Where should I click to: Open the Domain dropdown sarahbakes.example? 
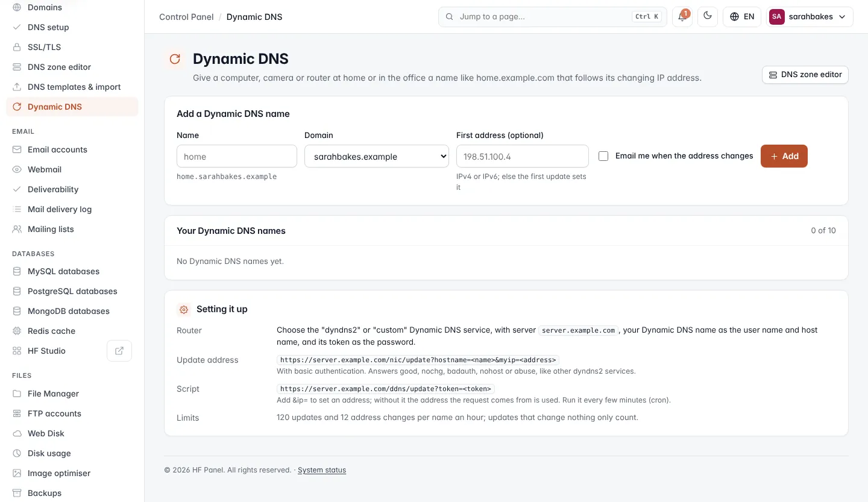[x=377, y=156]
